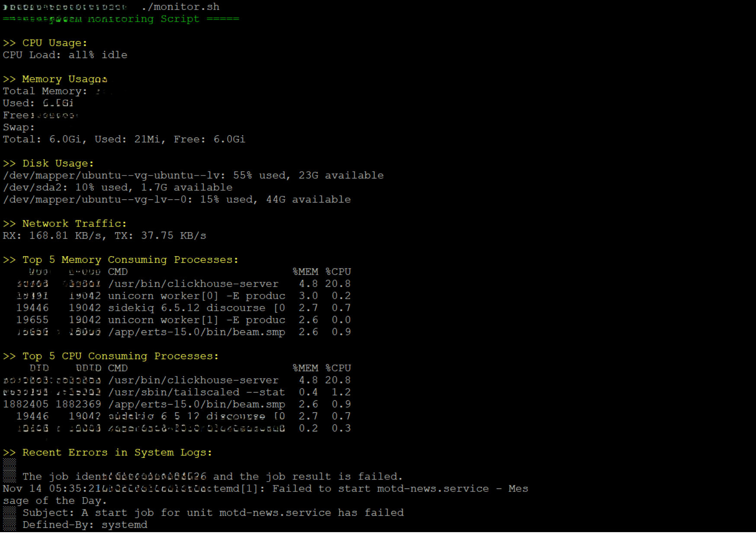Click CMD column header in CPU table
The height and width of the screenshot is (536, 756).
[x=118, y=368]
